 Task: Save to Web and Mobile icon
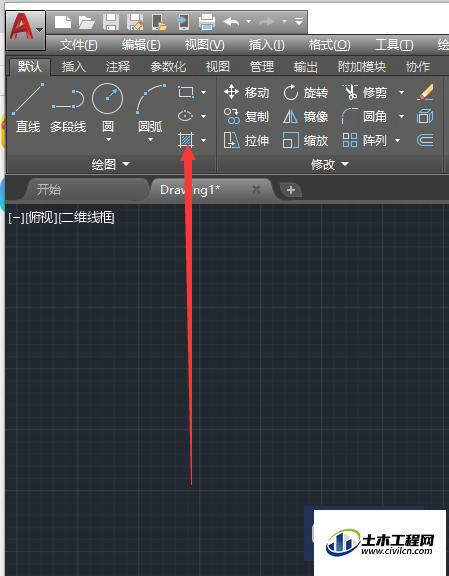pos(183,22)
